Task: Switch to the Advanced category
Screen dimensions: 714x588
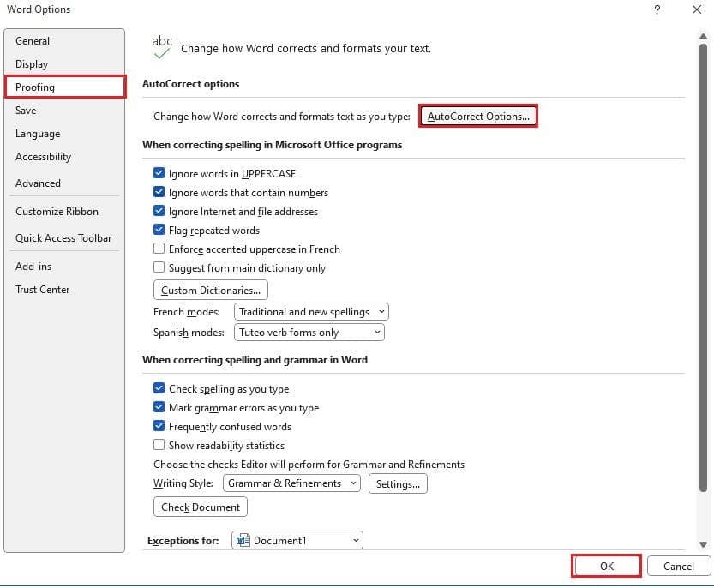Action: pyautogui.click(x=38, y=183)
